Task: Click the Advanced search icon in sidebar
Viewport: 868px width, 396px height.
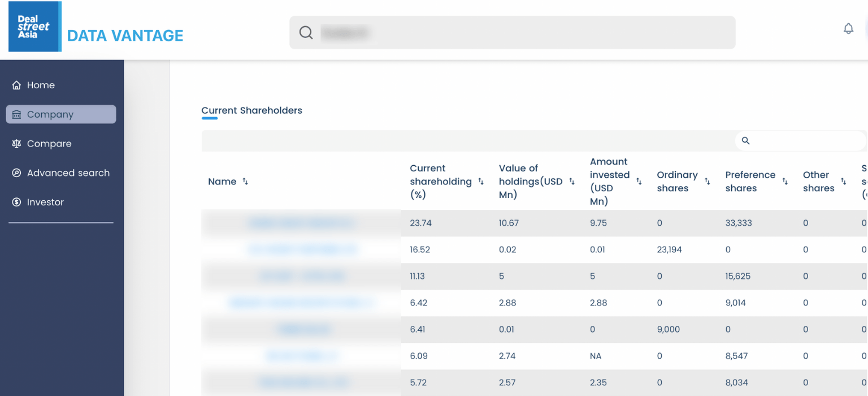Action: click(x=16, y=173)
